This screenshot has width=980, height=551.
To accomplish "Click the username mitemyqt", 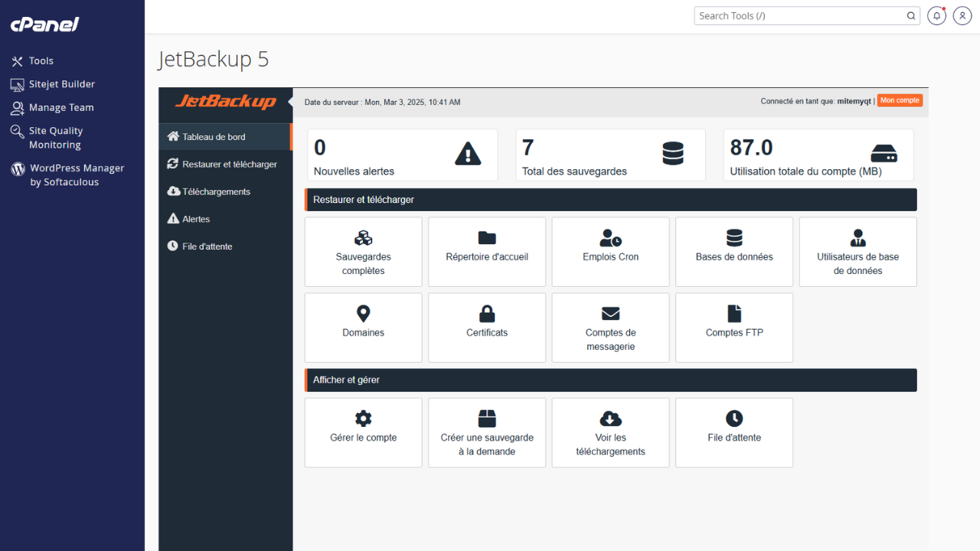I will (854, 102).
